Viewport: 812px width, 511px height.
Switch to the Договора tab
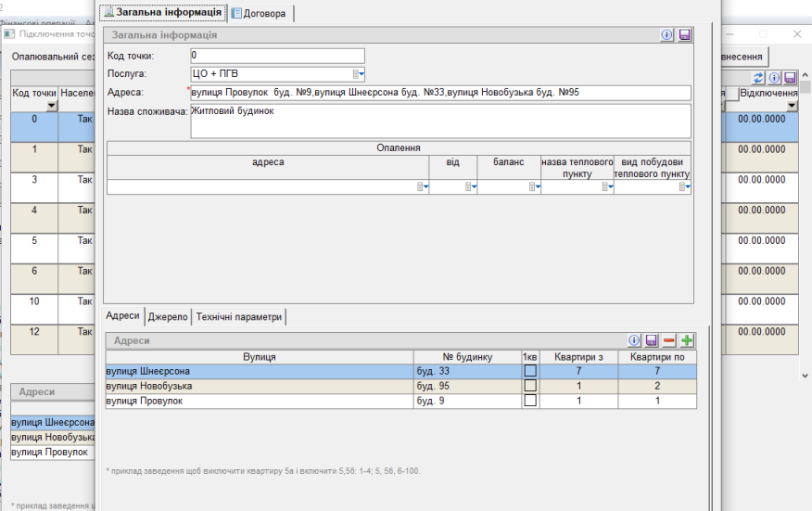click(263, 14)
